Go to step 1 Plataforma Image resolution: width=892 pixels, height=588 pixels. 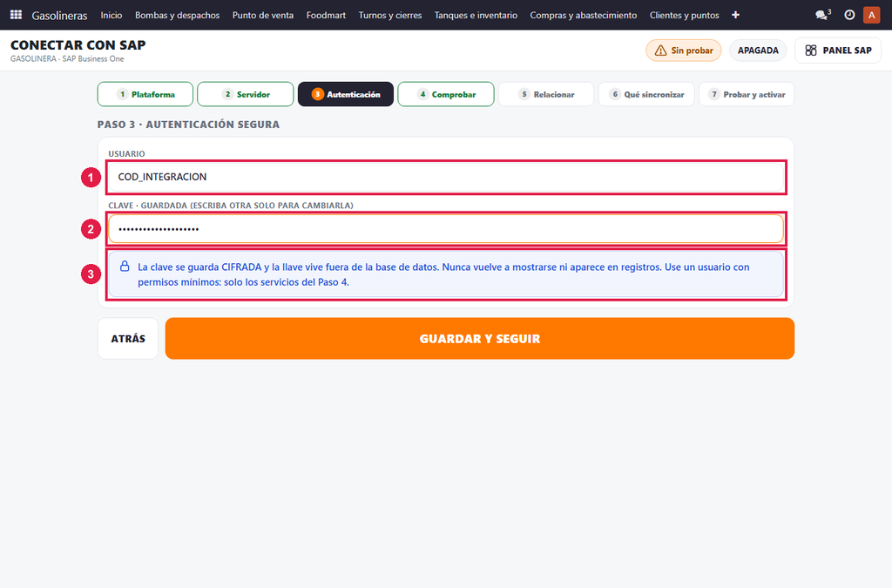[x=145, y=94]
